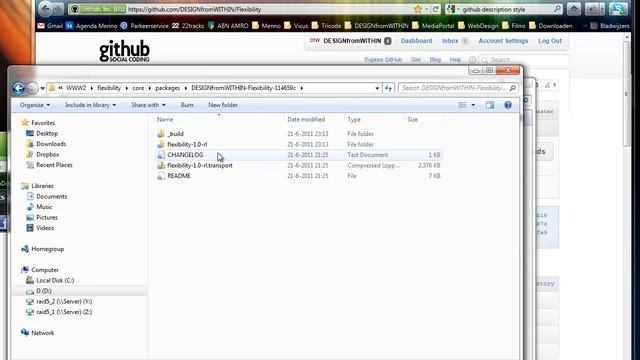640x360 pixels.
Task: Open GitHub Account Settings
Action: 503,41
